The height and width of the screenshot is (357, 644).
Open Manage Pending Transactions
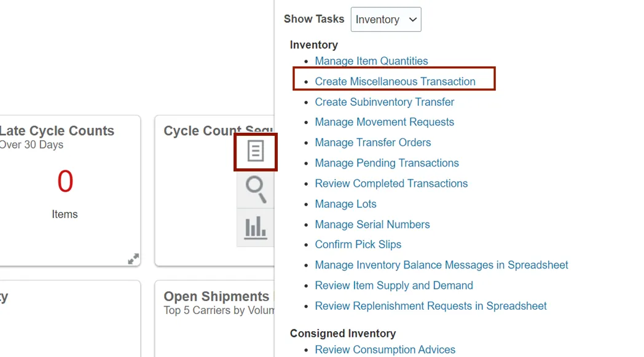tap(387, 163)
